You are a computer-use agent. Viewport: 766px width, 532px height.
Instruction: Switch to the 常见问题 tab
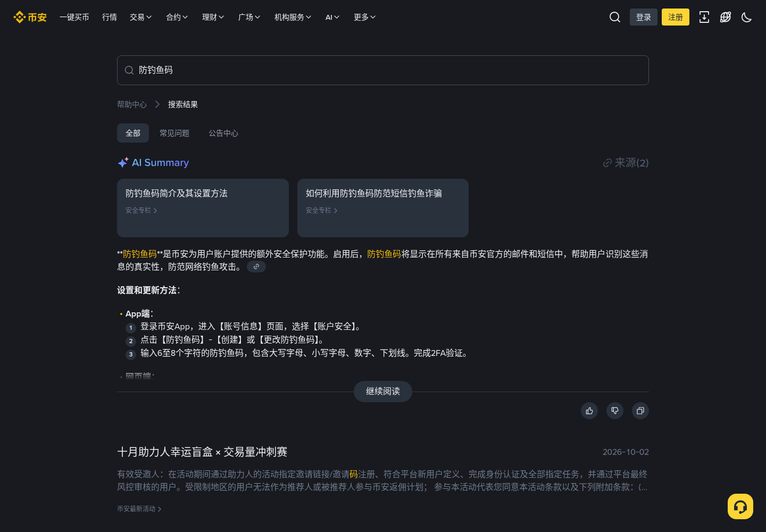pyautogui.click(x=174, y=133)
